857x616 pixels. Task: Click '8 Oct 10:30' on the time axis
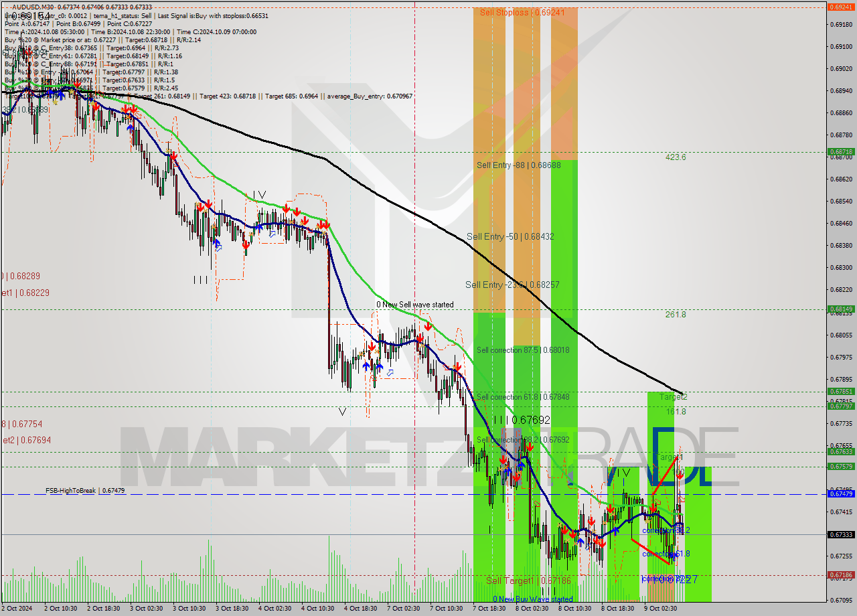click(574, 609)
